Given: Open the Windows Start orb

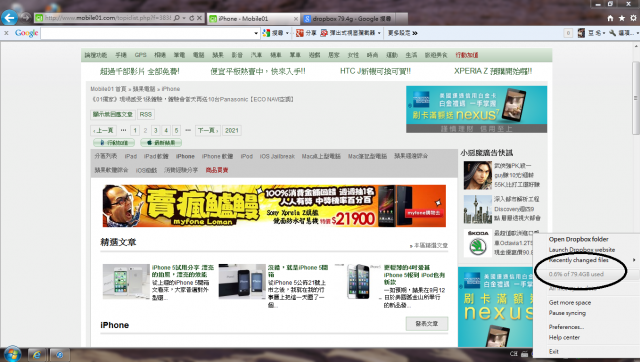Looking at the screenshot, I should pyautogui.click(x=12, y=354).
